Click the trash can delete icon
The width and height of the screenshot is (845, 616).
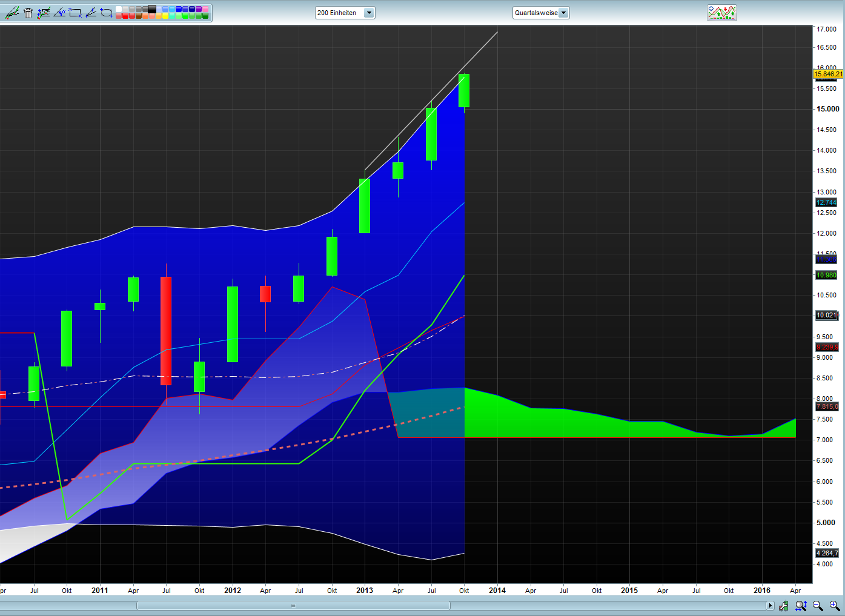click(x=28, y=13)
